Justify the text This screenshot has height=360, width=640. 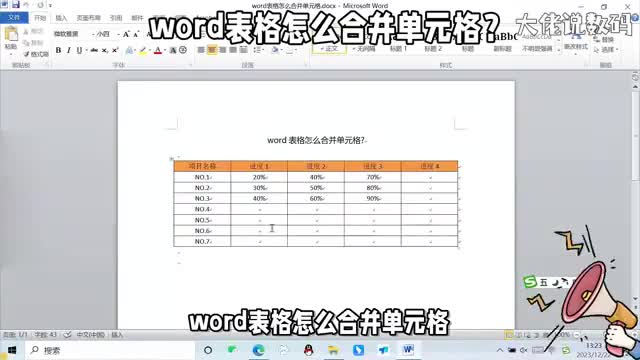pos(233,50)
